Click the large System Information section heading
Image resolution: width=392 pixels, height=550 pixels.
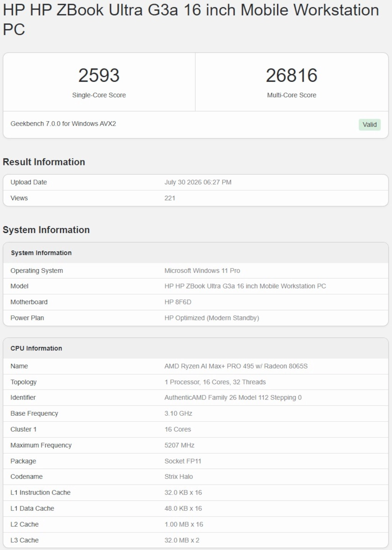pos(46,230)
